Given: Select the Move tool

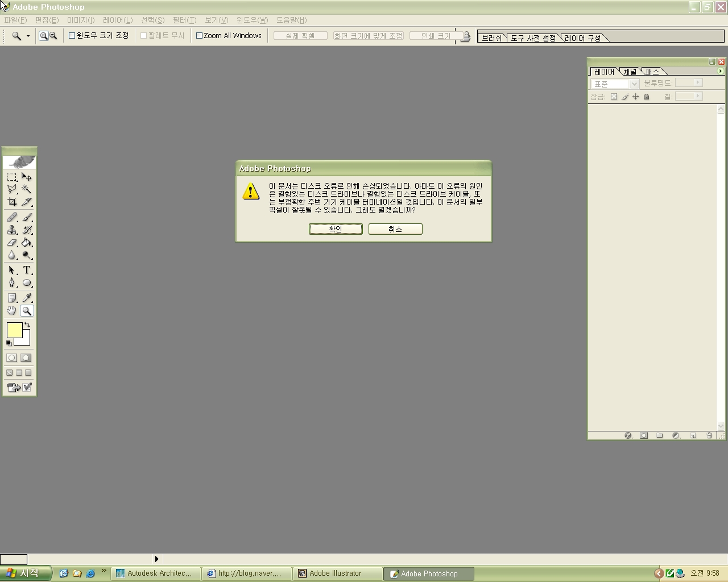Looking at the screenshot, I should [x=27, y=177].
